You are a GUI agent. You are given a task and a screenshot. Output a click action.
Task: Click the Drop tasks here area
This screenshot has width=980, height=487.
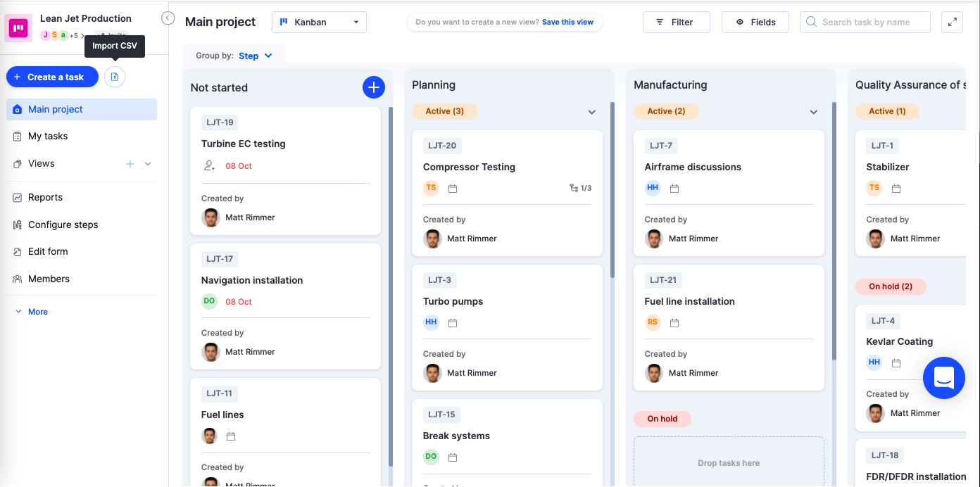coord(729,462)
